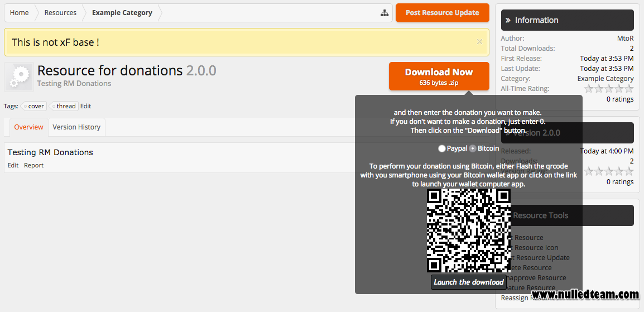Image resolution: width=644 pixels, height=312 pixels.
Task: Switch to Version History tab
Action: [x=76, y=127]
